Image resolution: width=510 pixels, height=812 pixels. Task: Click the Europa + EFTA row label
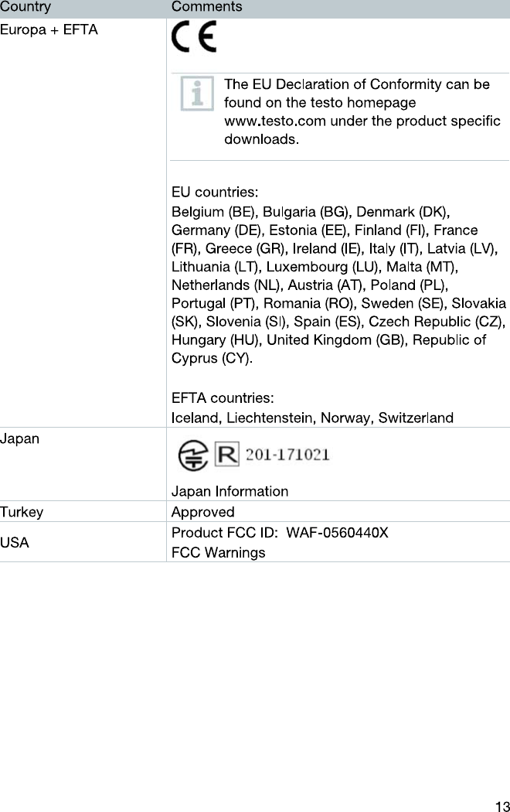coord(49,31)
